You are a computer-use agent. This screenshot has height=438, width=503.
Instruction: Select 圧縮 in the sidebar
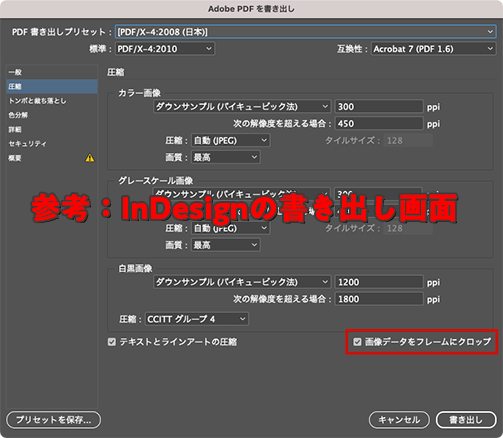click(x=52, y=86)
